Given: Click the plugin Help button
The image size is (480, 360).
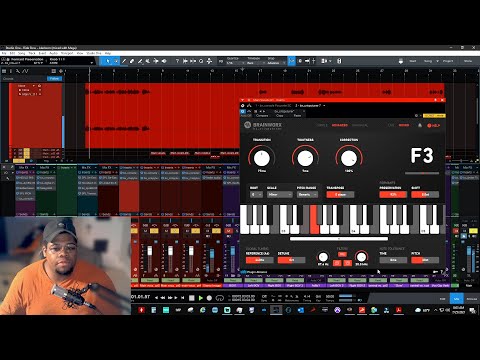Looking at the screenshot, I should click(434, 126).
